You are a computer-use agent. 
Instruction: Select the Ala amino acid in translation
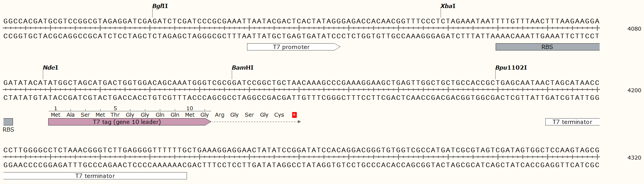70,115
